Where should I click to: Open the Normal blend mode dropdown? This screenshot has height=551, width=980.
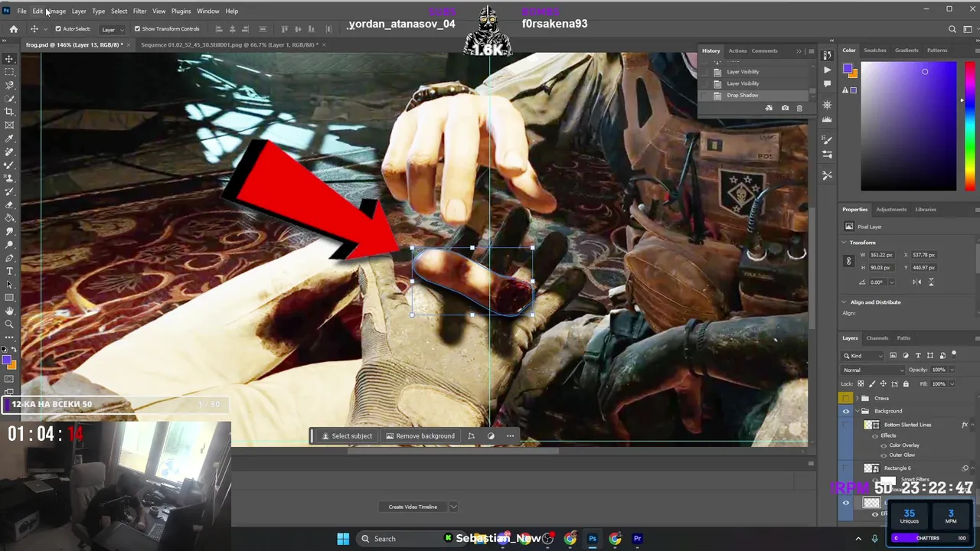(873, 370)
